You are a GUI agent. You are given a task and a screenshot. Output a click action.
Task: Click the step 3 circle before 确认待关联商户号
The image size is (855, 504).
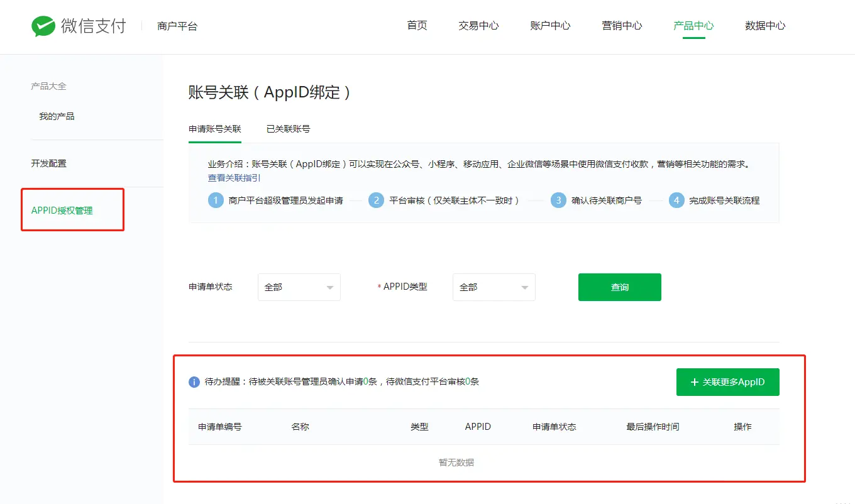[558, 200]
